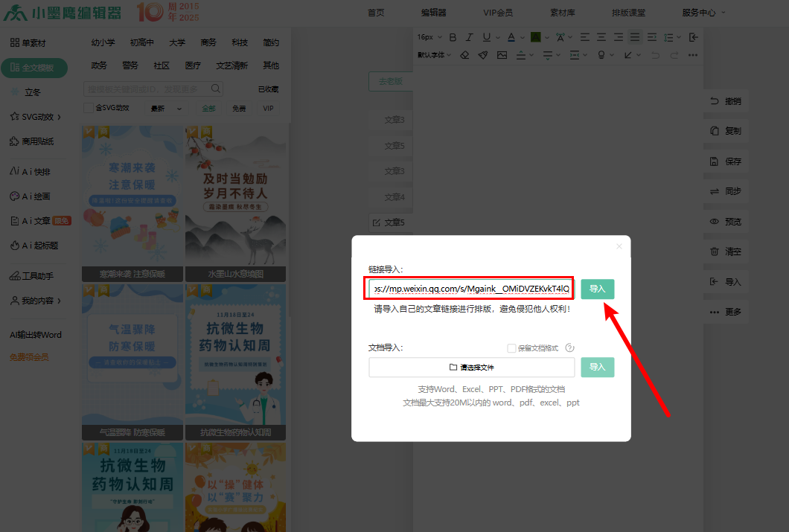
Task: Select the eraser clear-format icon
Action: 464,55
